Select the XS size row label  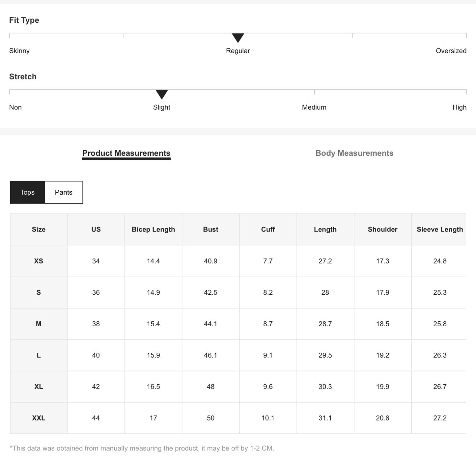click(39, 261)
